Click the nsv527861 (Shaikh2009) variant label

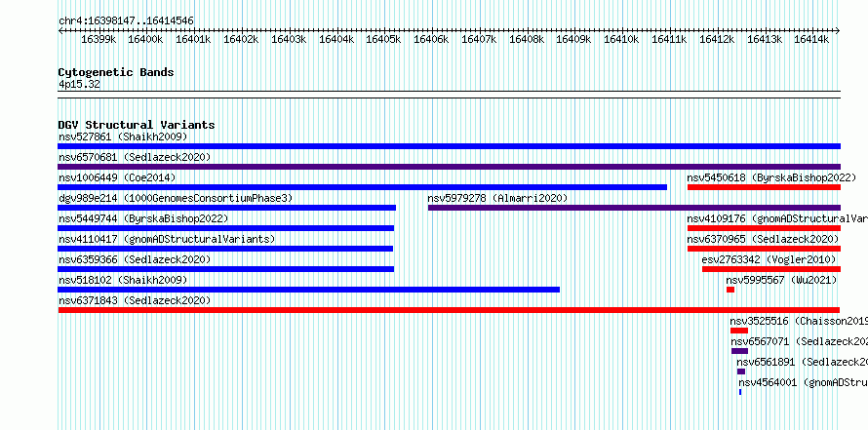123,137
